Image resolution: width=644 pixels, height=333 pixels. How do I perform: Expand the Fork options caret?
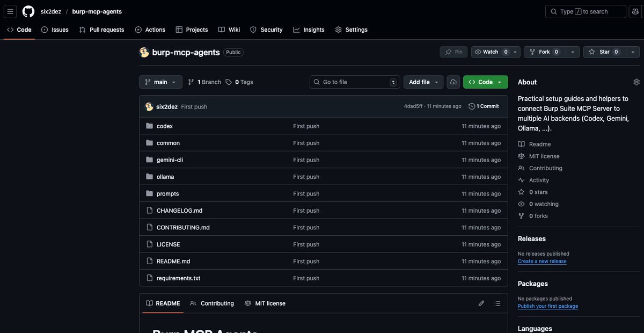573,52
